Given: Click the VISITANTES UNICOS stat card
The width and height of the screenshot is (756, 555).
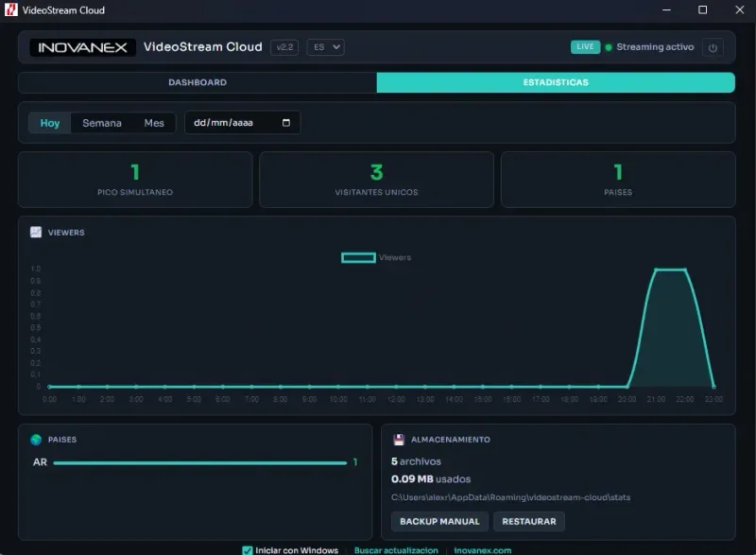Looking at the screenshot, I should click(x=376, y=180).
